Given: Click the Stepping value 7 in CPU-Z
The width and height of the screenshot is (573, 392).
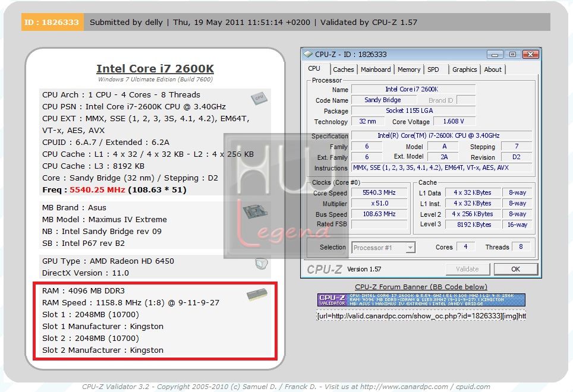Looking at the screenshot, I should click(517, 146).
